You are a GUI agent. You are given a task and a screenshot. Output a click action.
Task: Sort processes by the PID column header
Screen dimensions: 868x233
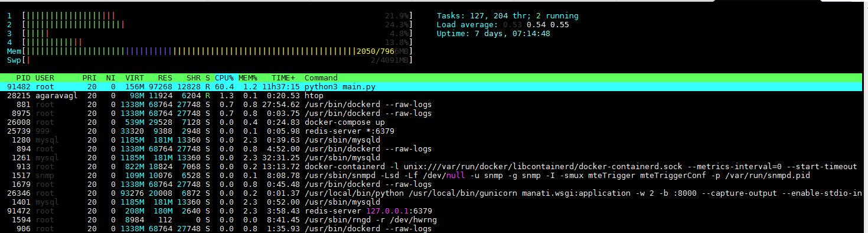click(x=24, y=78)
